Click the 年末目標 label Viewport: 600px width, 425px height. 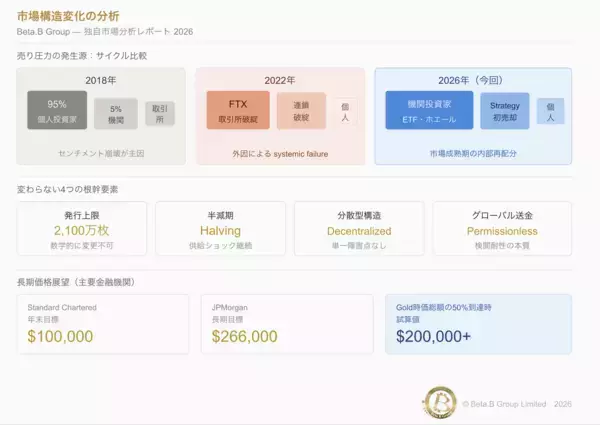pos(43,319)
